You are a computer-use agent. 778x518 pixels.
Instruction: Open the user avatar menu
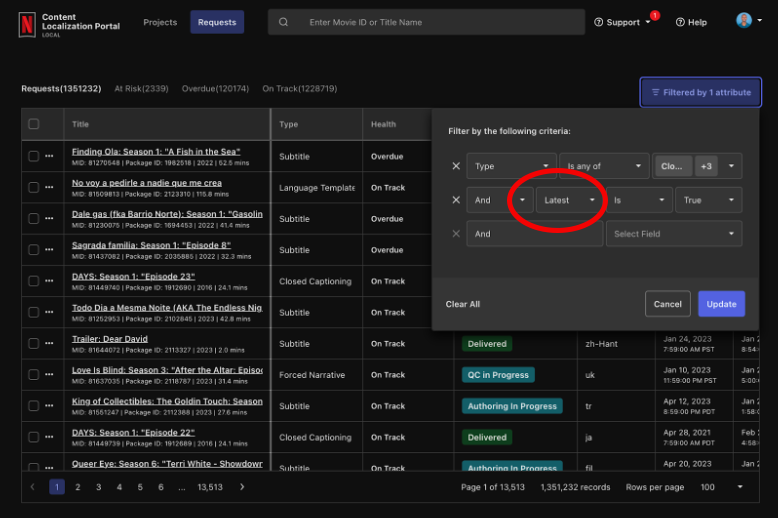tap(749, 20)
